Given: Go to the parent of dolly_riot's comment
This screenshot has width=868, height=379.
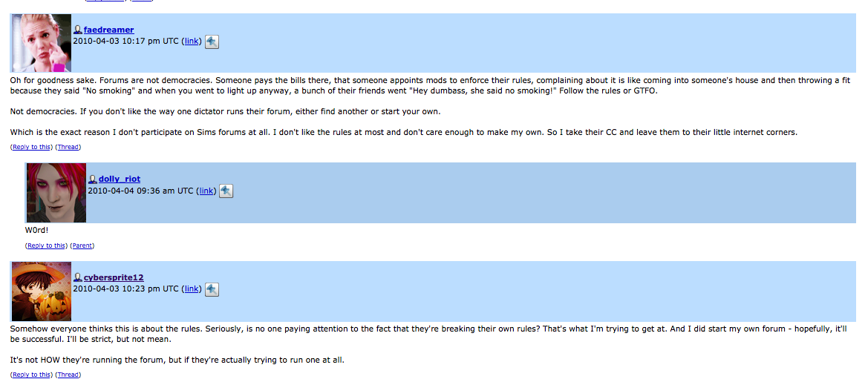Looking at the screenshot, I should (x=82, y=245).
